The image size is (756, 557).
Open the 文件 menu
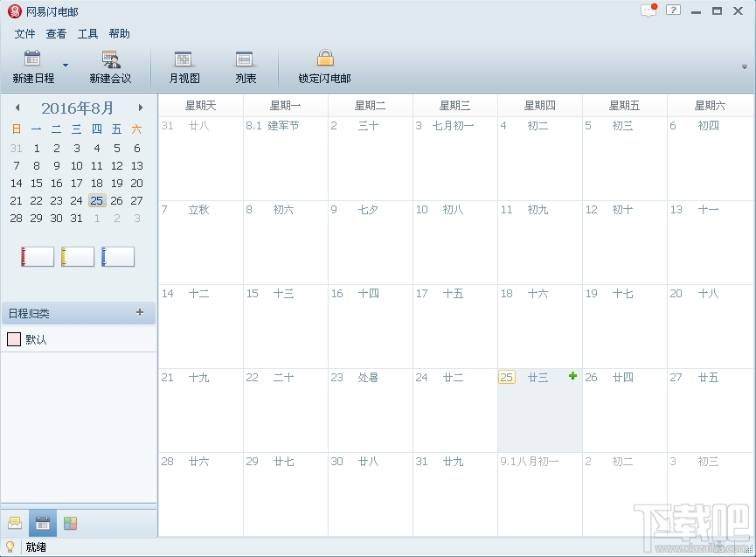24,34
